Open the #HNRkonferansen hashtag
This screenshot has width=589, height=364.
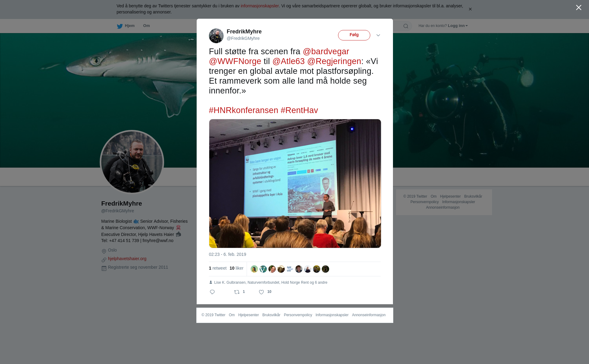(x=244, y=110)
